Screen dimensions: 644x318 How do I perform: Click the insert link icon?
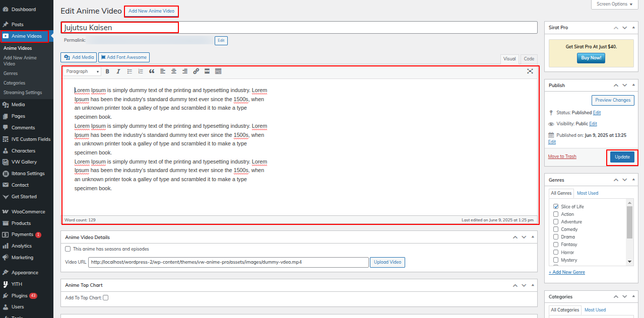[x=196, y=71]
